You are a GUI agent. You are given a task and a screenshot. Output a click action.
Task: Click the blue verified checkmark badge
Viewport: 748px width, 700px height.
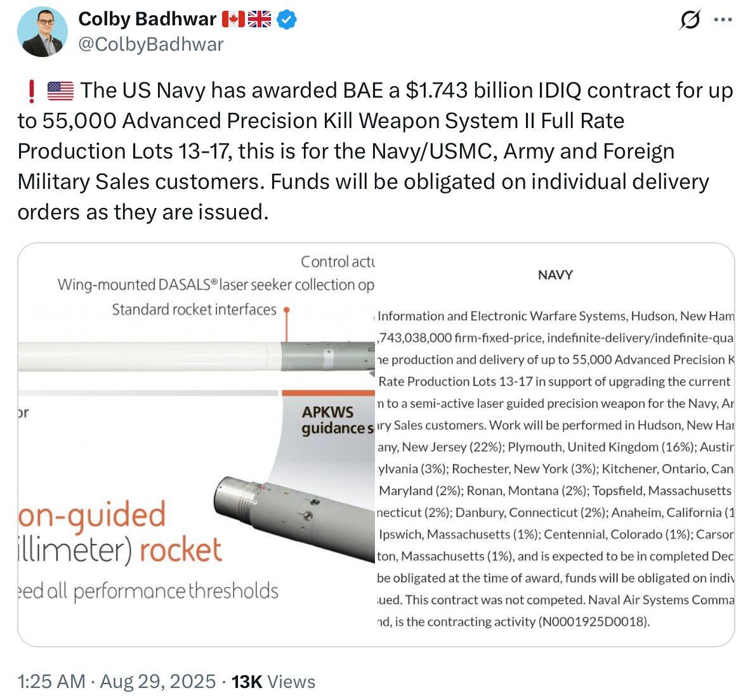(287, 20)
